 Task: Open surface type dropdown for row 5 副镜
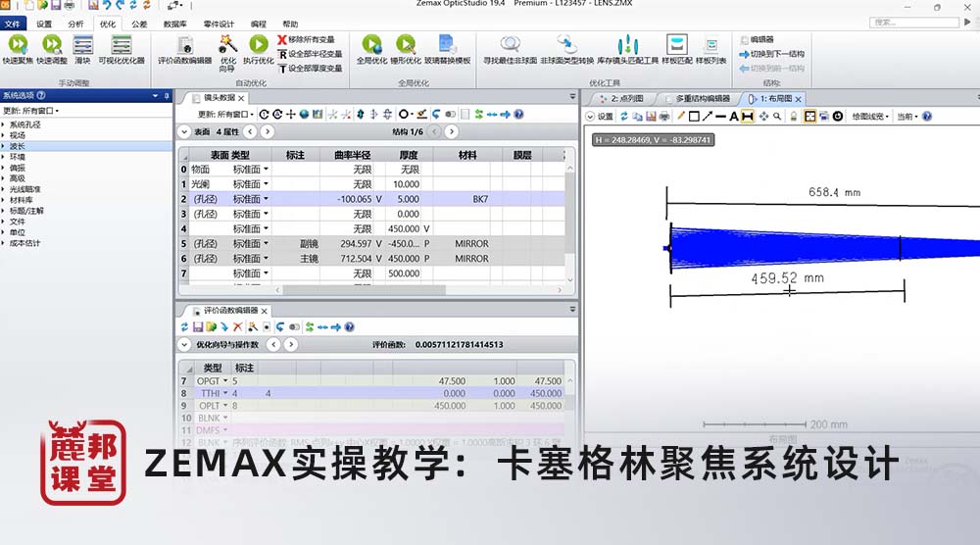click(x=266, y=244)
